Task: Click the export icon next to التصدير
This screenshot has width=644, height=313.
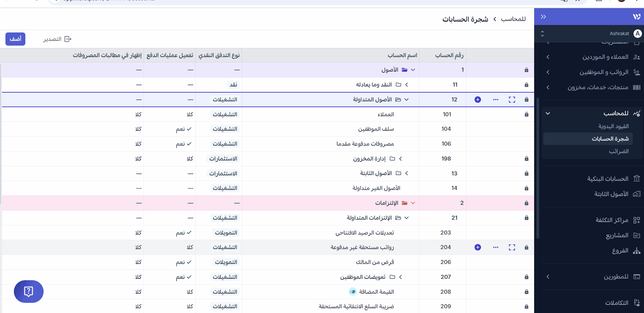Action: pyautogui.click(x=68, y=39)
